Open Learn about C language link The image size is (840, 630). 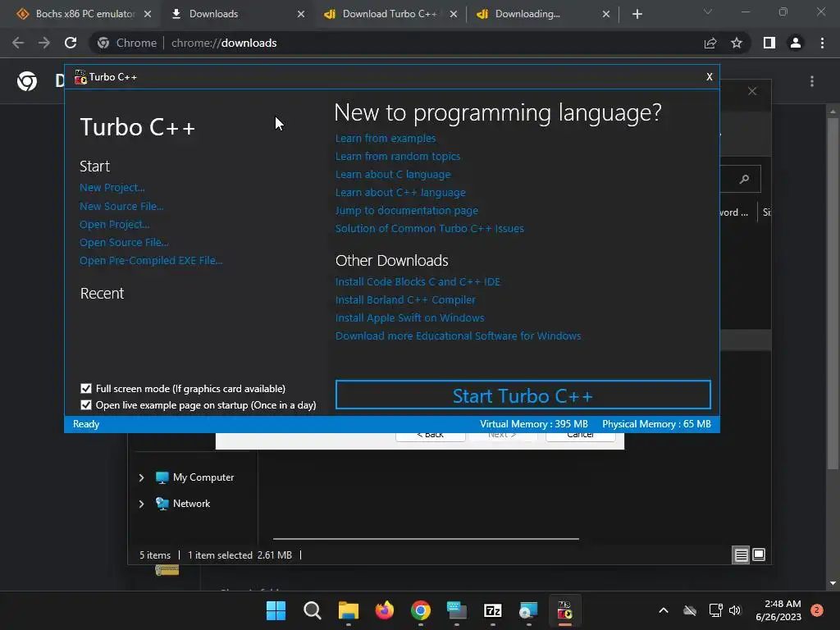tap(393, 174)
